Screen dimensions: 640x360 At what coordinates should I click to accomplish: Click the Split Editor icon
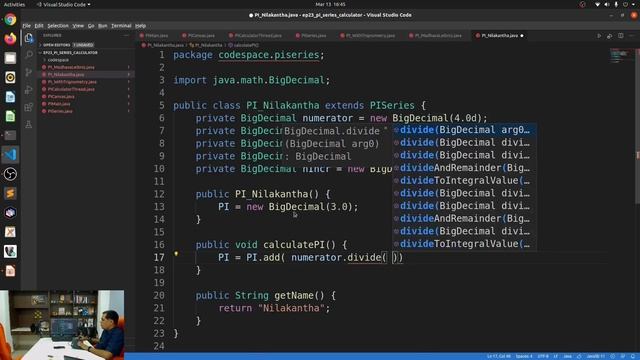620,36
